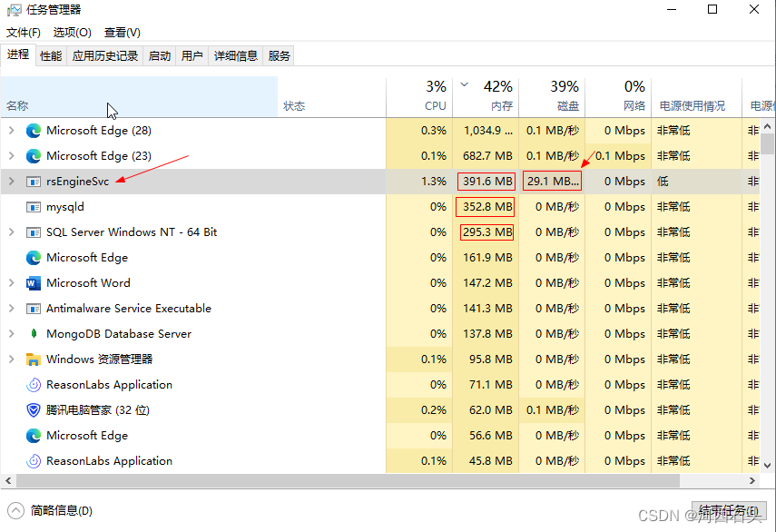Sort by the 状态 column header
The width and height of the screenshot is (776, 532).
[331, 97]
